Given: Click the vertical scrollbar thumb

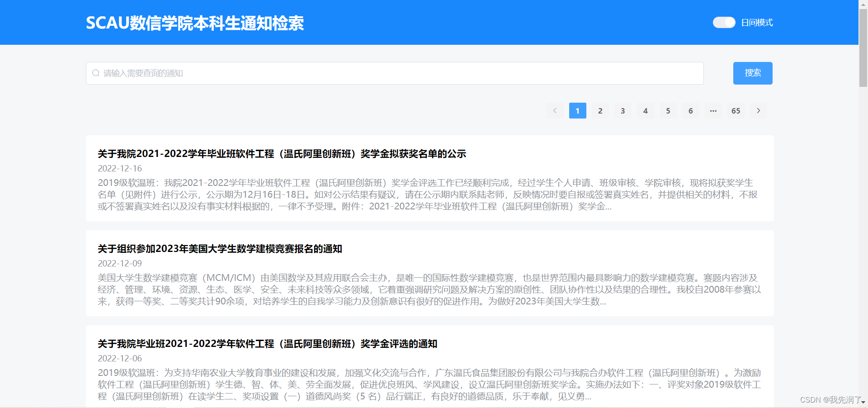Looking at the screenshot, I should click(x=863, y=47).
